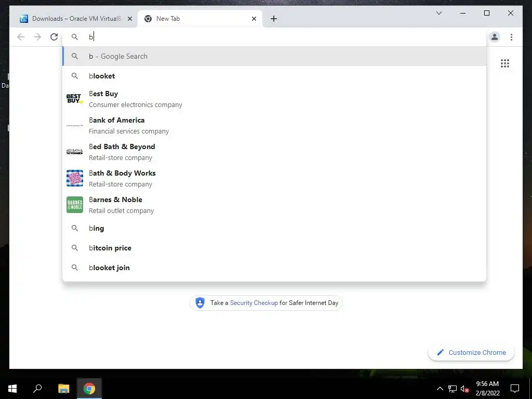Click search icon beside 'bitcoin price'
Viewport: 532px width, 399px height.
(x=75, y=248)
